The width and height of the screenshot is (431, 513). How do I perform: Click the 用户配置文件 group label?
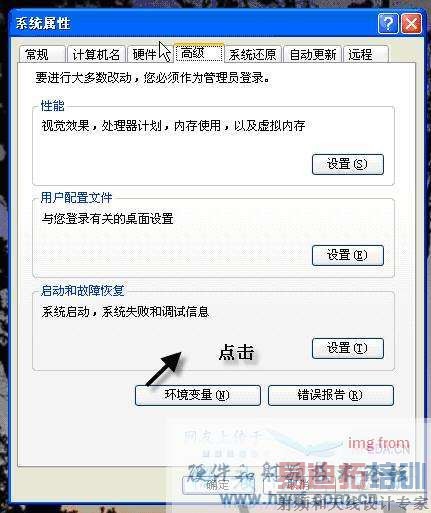pos(76,198)
